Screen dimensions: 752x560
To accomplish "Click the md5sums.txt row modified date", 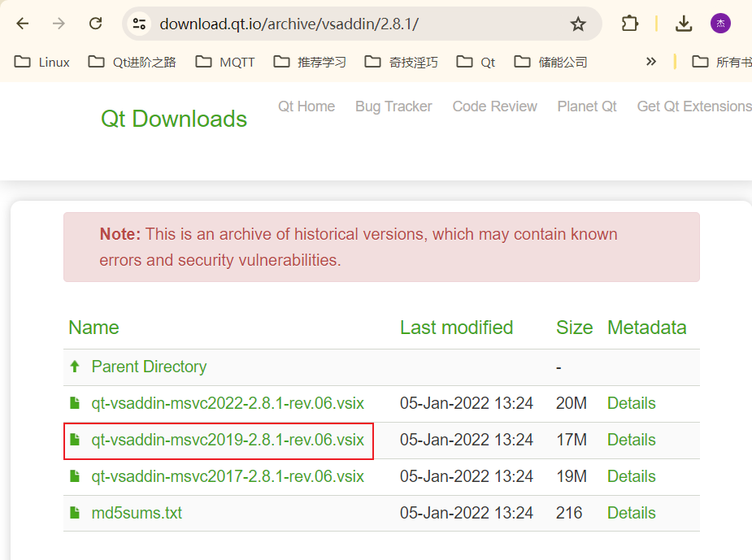I will pos(466,513).
